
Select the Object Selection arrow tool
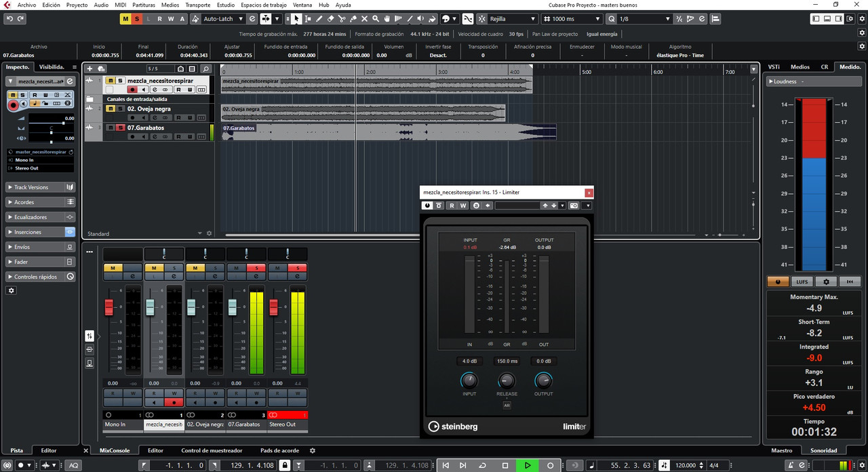coord(296,18)
